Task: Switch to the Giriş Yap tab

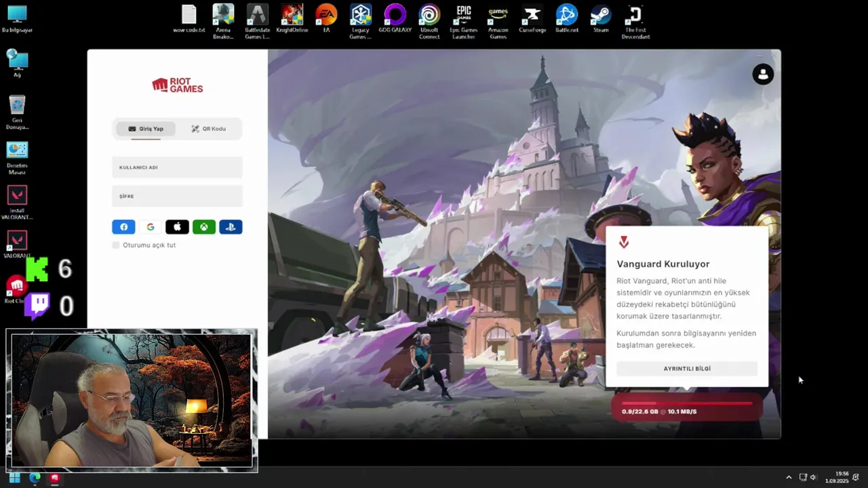Action: tap(146, 129)
